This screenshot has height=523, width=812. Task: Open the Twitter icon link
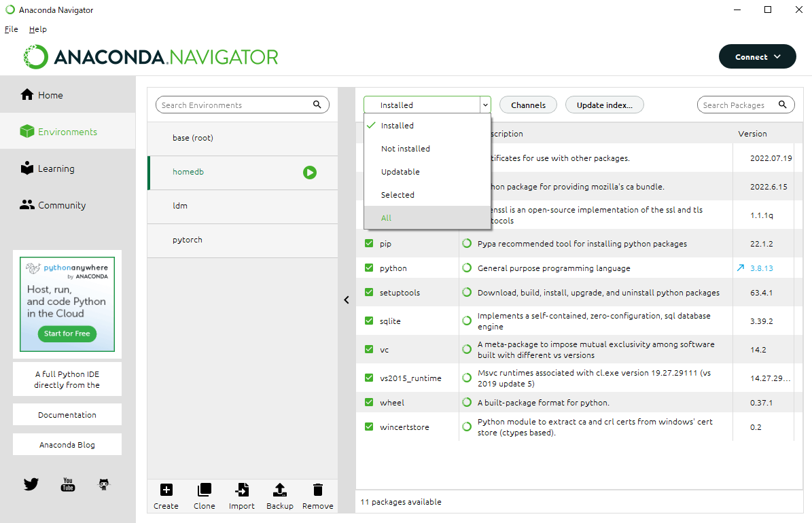[x=31, y=484]
